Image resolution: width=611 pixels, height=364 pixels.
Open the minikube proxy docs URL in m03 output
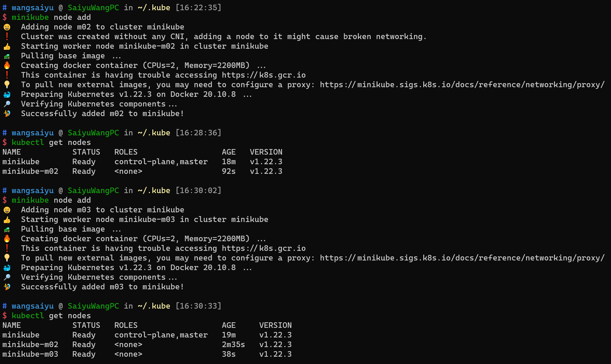point(462,258)
